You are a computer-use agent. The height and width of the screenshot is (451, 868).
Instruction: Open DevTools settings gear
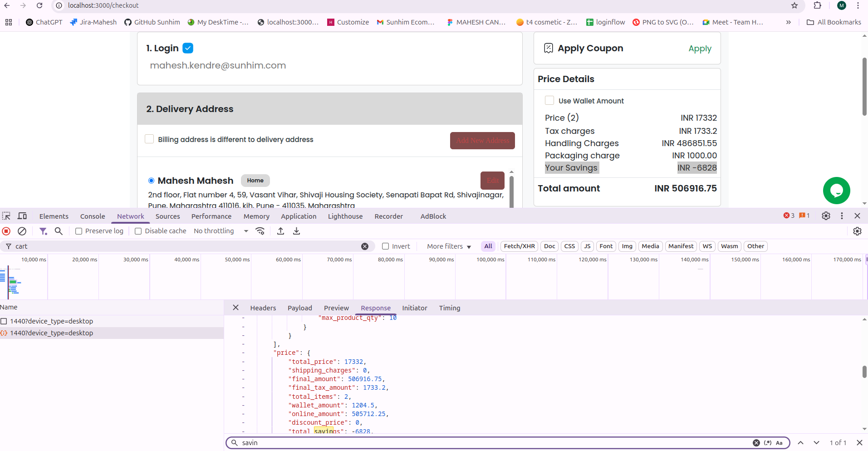[x=826, y=216]
